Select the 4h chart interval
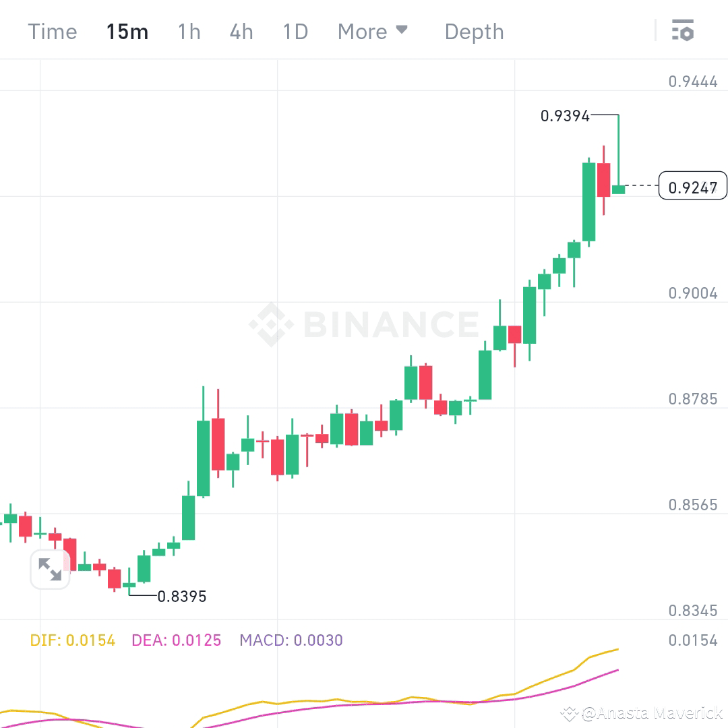 [241, 31]
